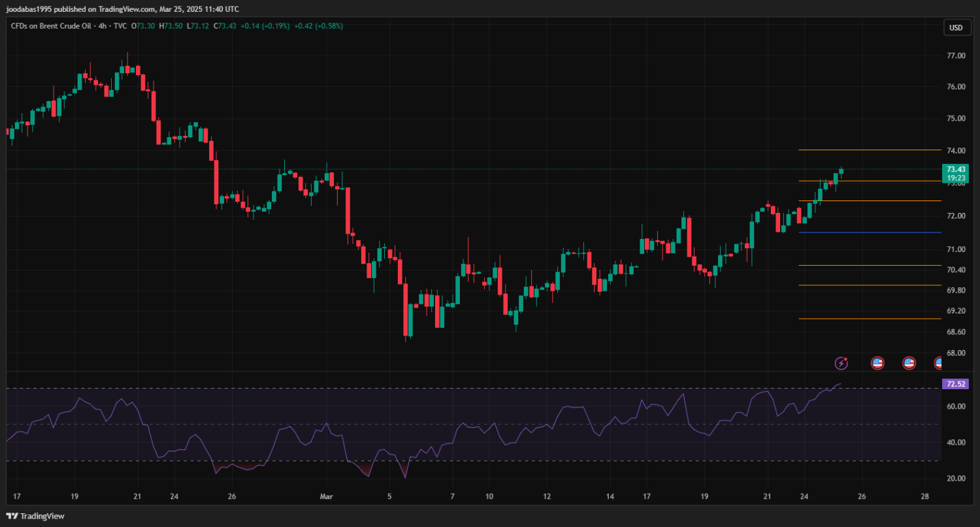Select the green 73.43 current price label

point(956,169)
